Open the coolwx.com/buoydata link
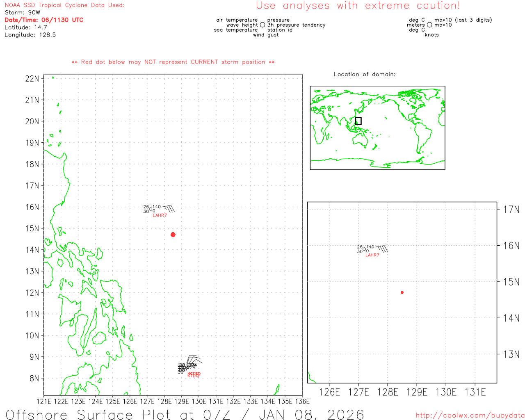 point(470,415)
